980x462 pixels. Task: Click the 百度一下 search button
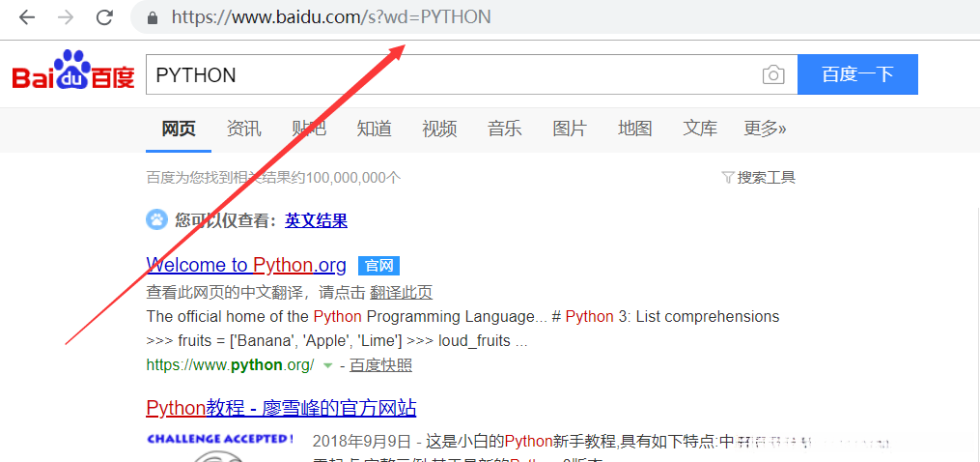(x=857, y=74)
